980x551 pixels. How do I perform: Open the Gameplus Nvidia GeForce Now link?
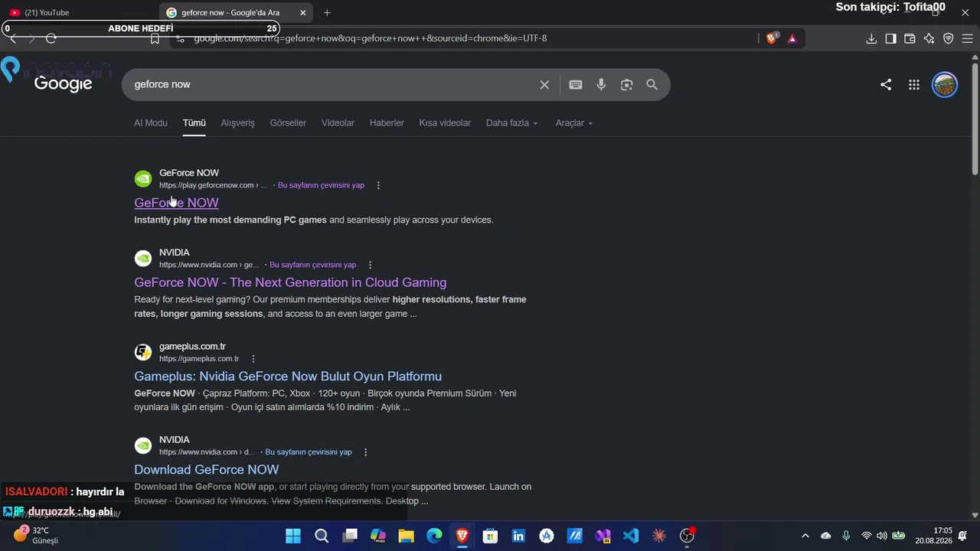click(x=288, y=377)
